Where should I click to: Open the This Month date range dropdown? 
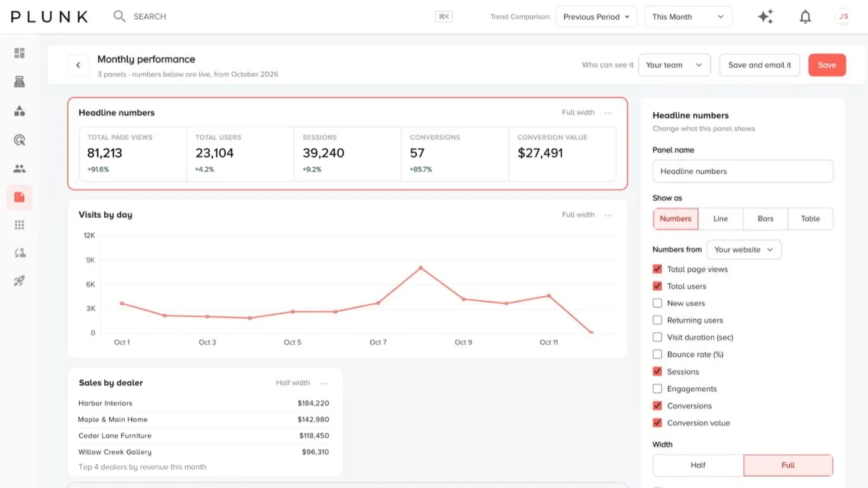(688, 17)
